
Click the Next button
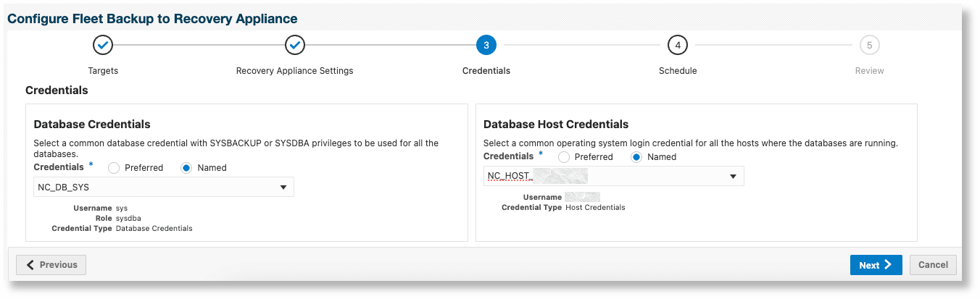[876, 265]
